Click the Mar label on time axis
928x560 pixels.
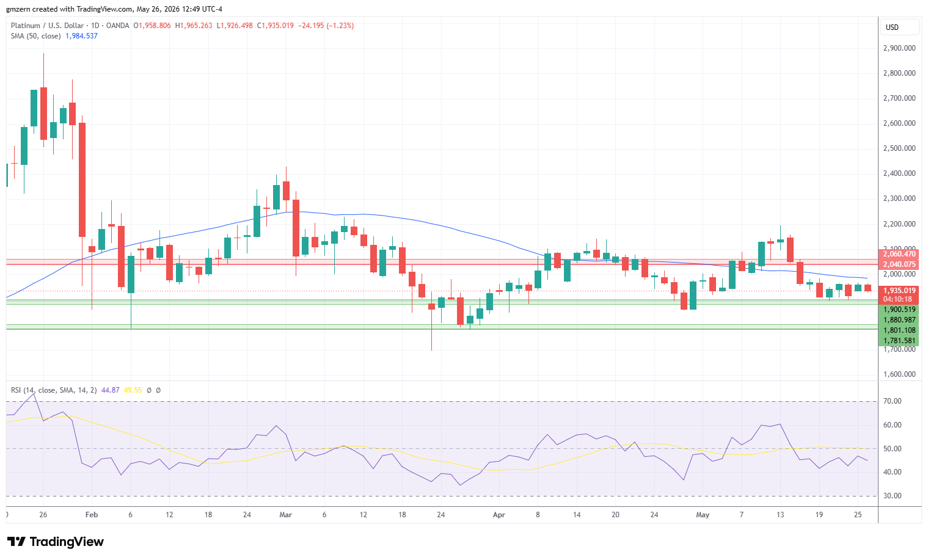[x=285, y=515]
